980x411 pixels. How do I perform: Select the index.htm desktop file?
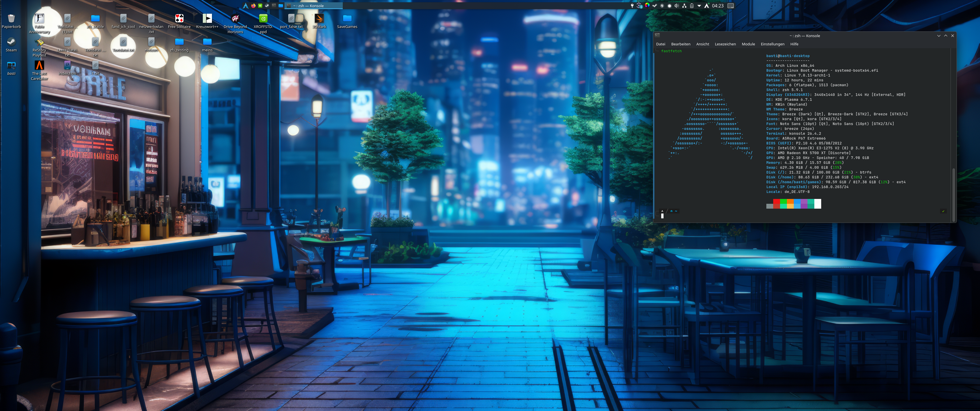coord(67,68)
